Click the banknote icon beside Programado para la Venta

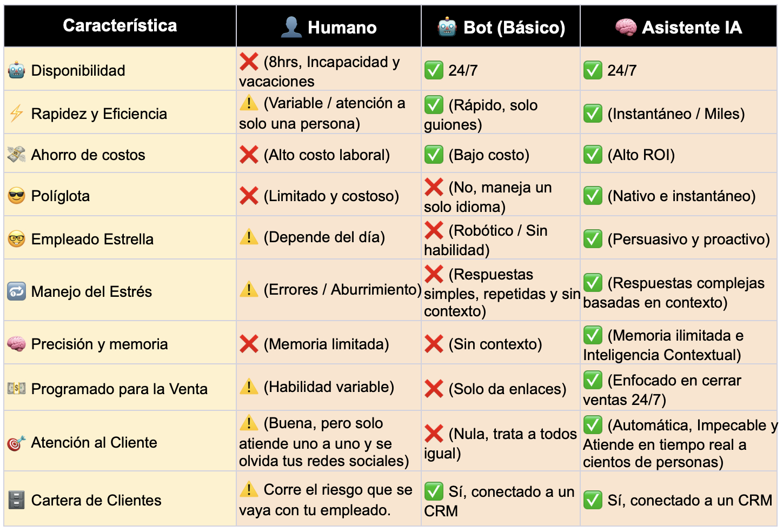pyautogui.click(x=16, y=389)
